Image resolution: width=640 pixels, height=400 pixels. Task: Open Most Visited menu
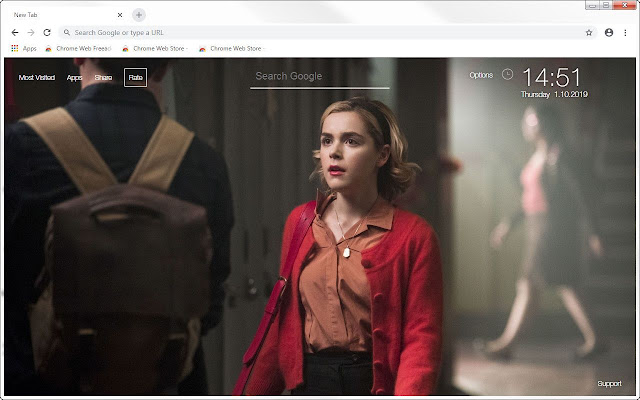(x=36, y=78)
